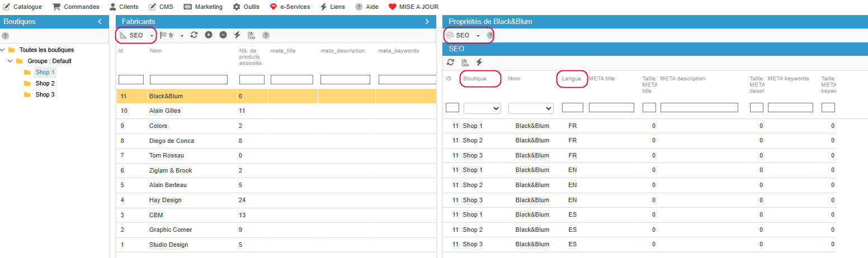
Task: Select the Black&Blum manufacturer row
Action: [276, 96]
